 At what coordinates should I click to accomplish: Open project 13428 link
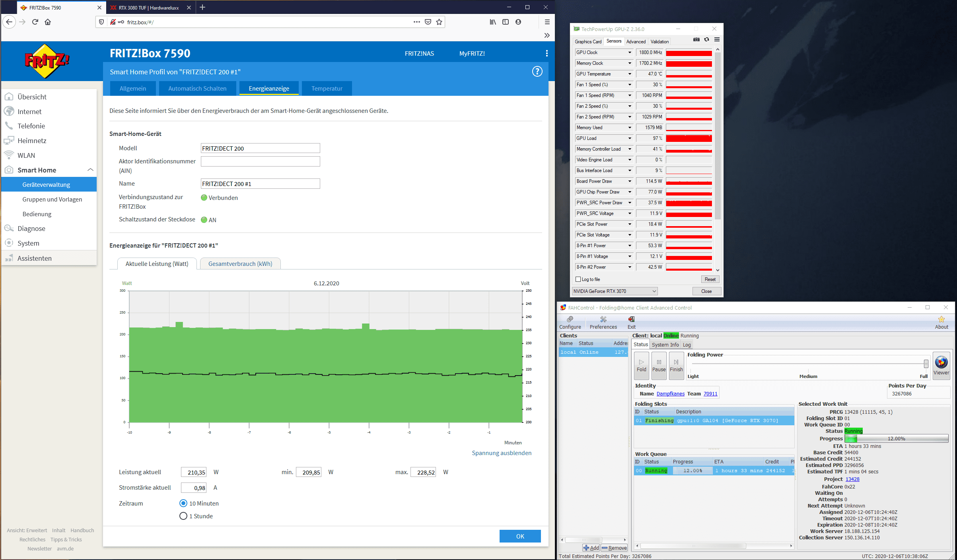point(852,479)
